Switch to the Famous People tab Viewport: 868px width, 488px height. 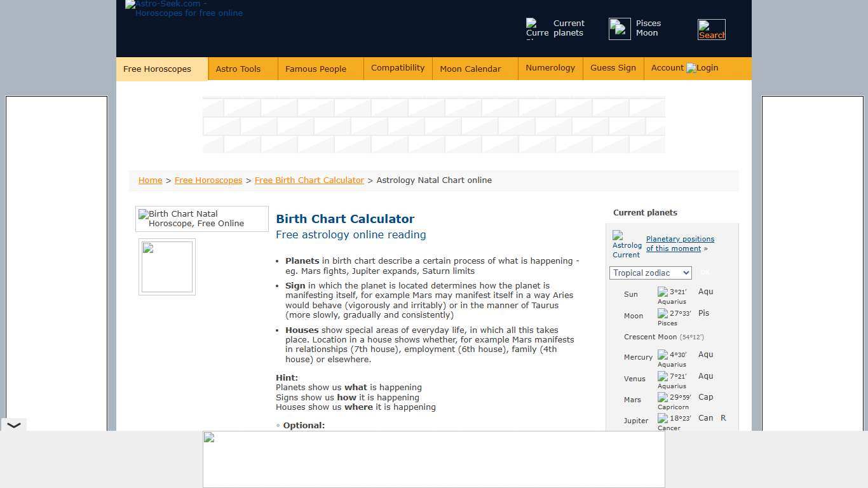point(316,68)
